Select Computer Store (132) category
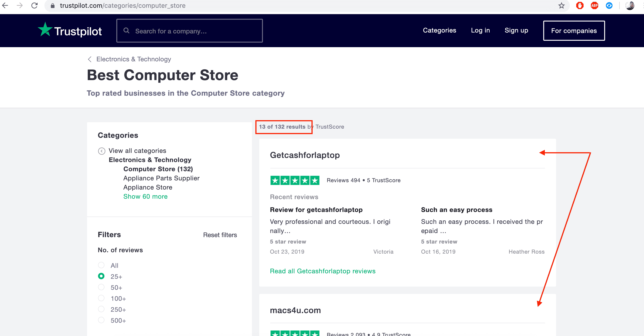 click(x=158, y=169)
